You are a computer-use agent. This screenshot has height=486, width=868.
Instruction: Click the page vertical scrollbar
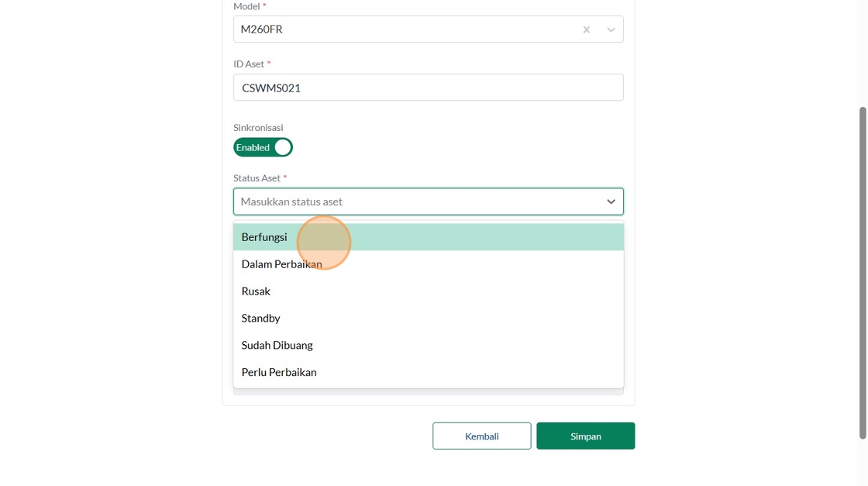pyautogui.click(x=863, y=271)
